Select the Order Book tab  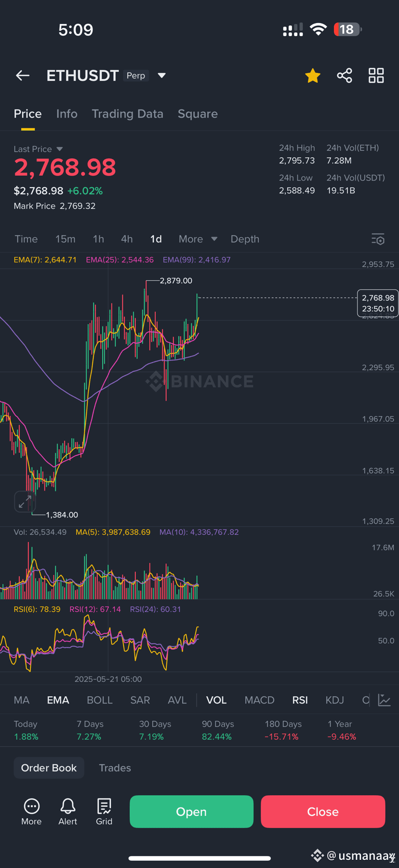49,768
